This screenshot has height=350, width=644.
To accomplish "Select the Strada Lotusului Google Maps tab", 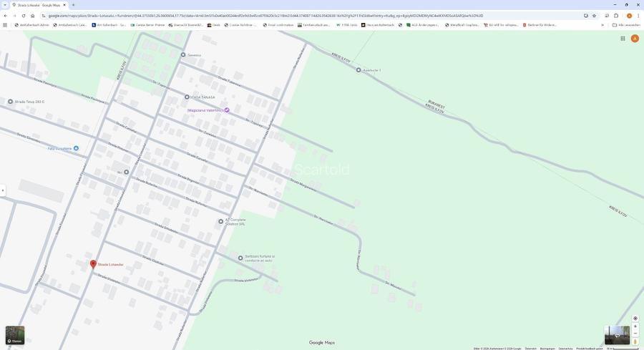I will [x=39, y=5].
